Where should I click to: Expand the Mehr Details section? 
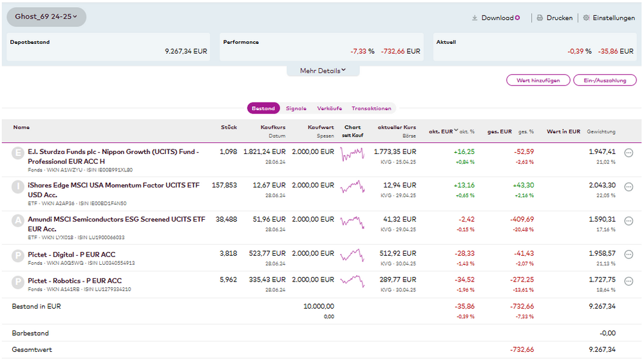[323, 71]
